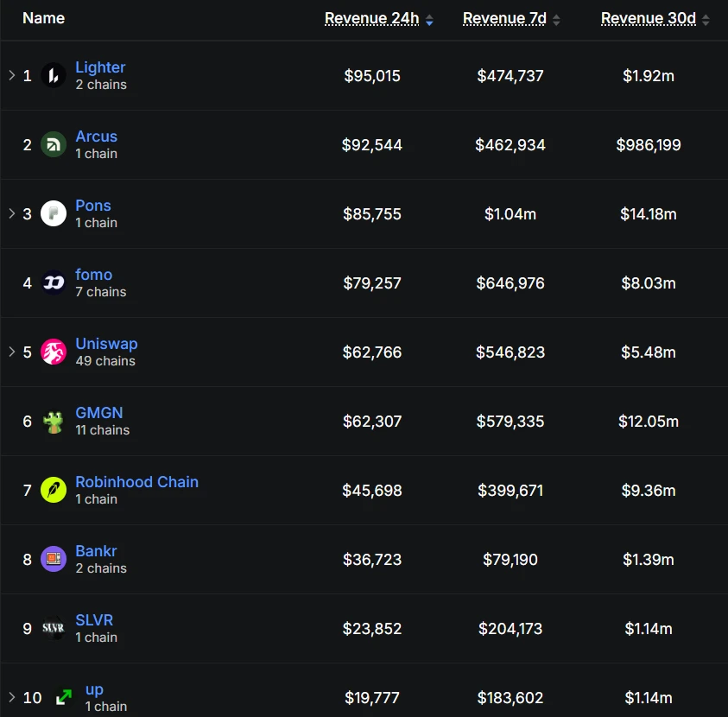Open the GMGN protocol link
This screenshot has height=717, width=728.
(99, 413)
